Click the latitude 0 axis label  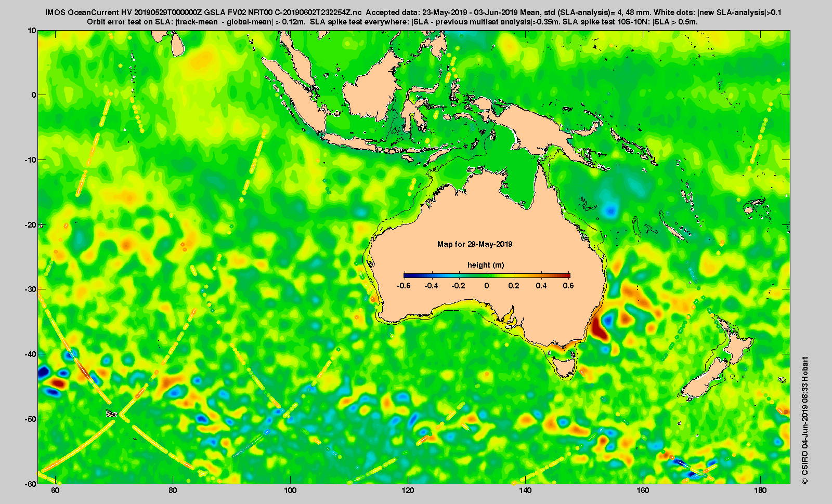[x=34, y=95]
